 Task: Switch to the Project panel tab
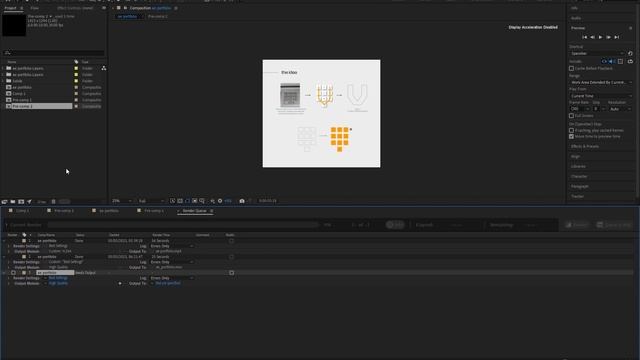point(10,8)
